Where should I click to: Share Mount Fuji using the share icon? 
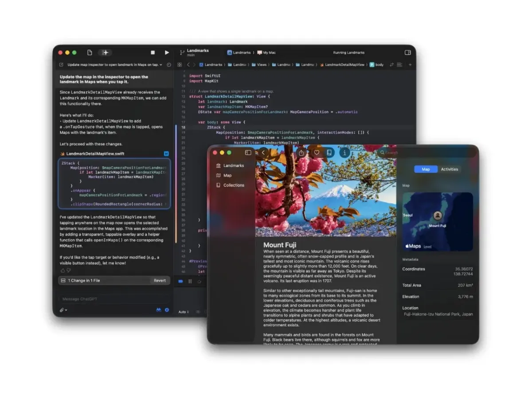pyautogui.click(x=301, y=153)
